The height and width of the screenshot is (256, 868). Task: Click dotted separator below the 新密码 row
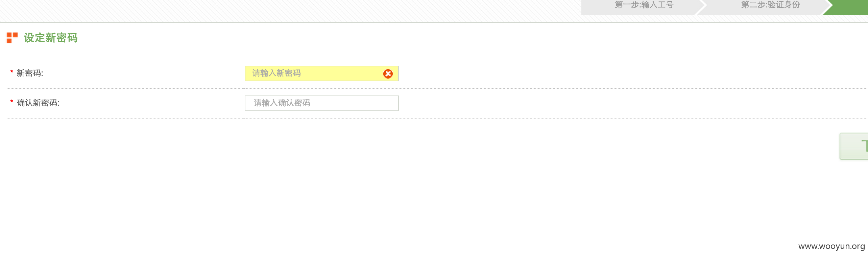pos(437,88)
